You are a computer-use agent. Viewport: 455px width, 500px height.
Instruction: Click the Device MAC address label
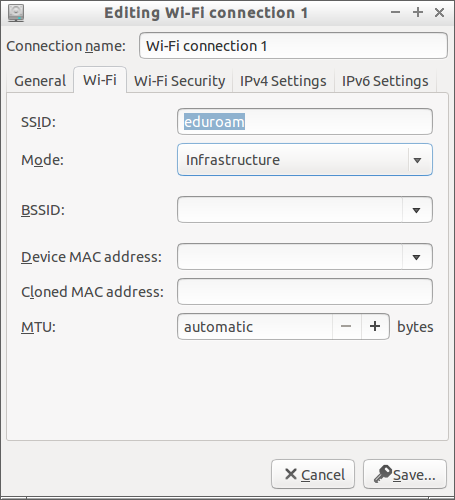point(91,257)
